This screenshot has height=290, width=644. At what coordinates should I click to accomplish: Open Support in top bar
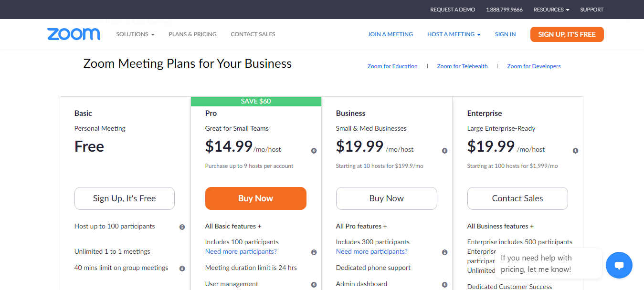click(x=592, y=10)
